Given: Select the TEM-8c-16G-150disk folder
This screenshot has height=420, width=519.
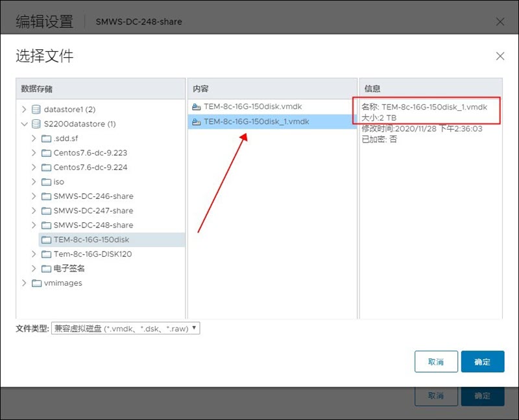Looking at the screenshot, I should tap(91, 240).
